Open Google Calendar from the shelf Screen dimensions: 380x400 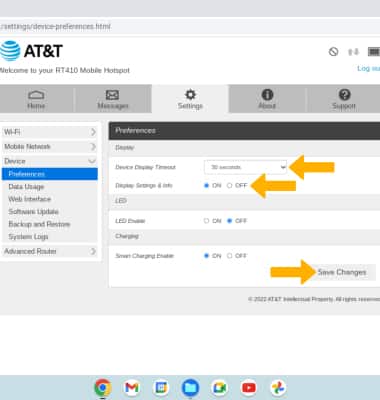tap(161, 388)
